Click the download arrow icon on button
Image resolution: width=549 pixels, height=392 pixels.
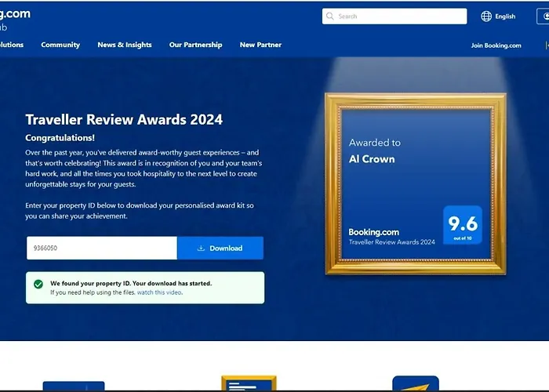coord(201,249)
